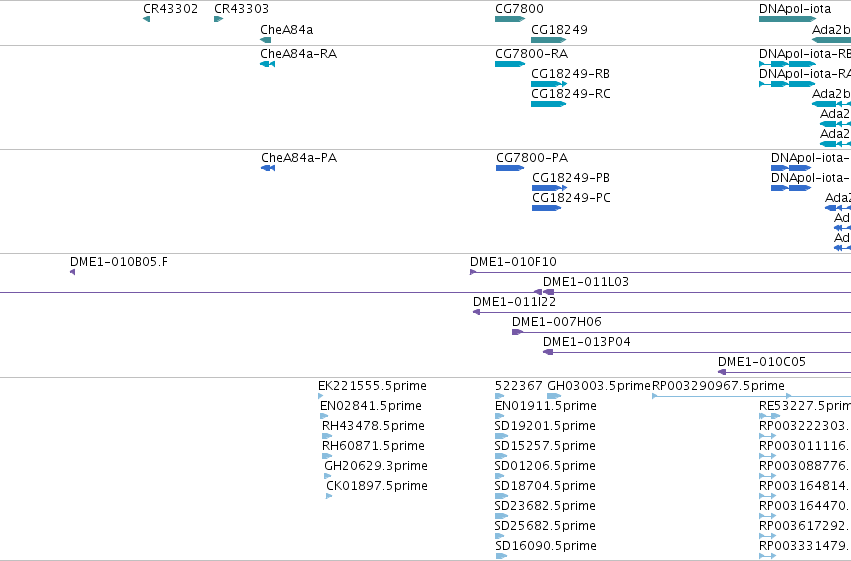Select the CG7800 gene bar

510,19
